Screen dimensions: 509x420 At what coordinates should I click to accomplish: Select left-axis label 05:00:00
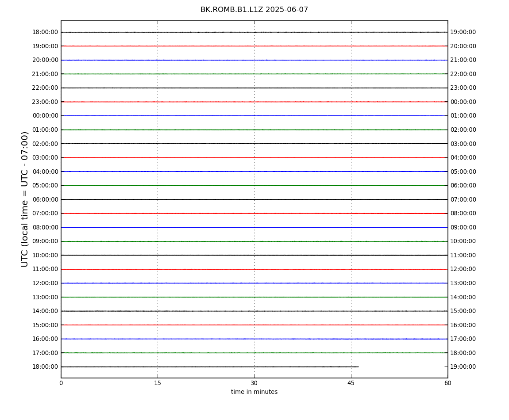click(45, 186)
